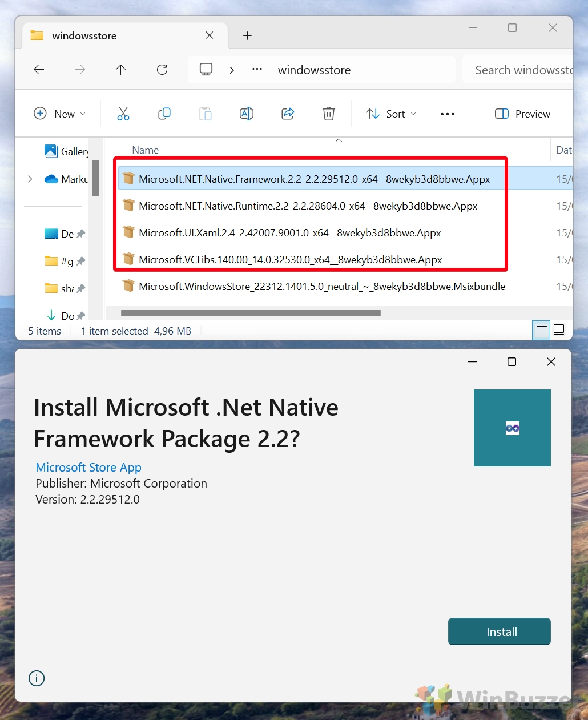This screenshot has height=720, width=588.
Task: Go up one folder level
Action: coord(120,70)
